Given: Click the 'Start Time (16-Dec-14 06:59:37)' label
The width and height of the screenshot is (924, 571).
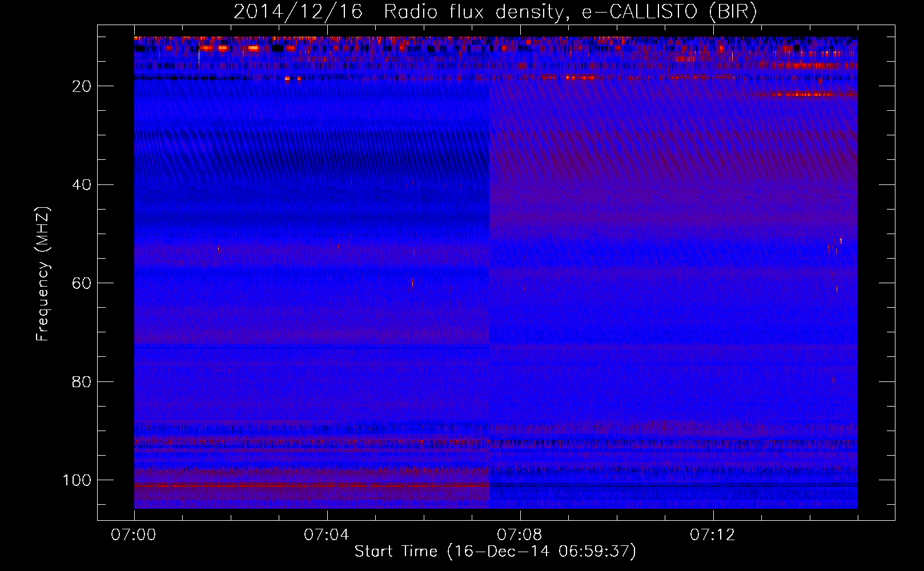Looking at the screenshot, I should (495, 552).
